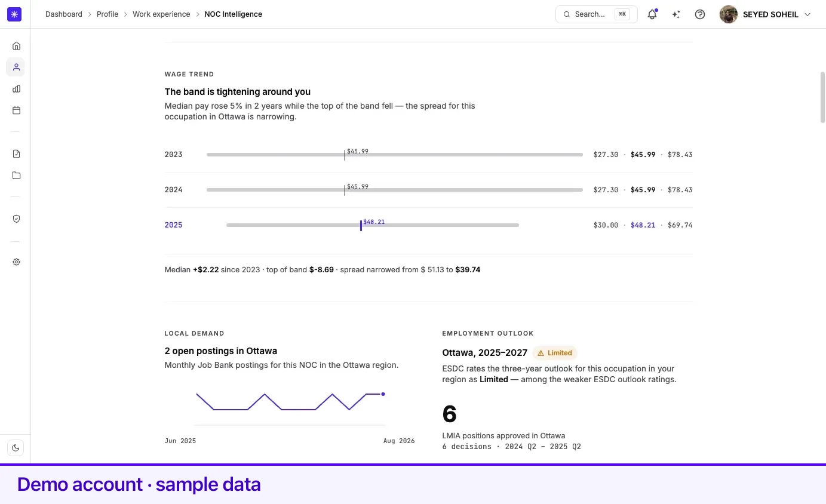Go to Dashboard breadcrumb
826x504 pixels.
[64, 14]
